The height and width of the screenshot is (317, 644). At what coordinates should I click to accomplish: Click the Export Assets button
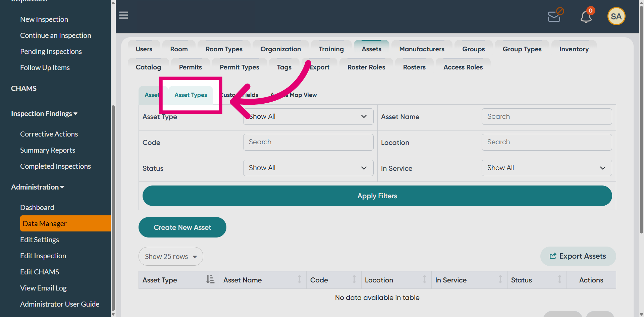[578, 256]
